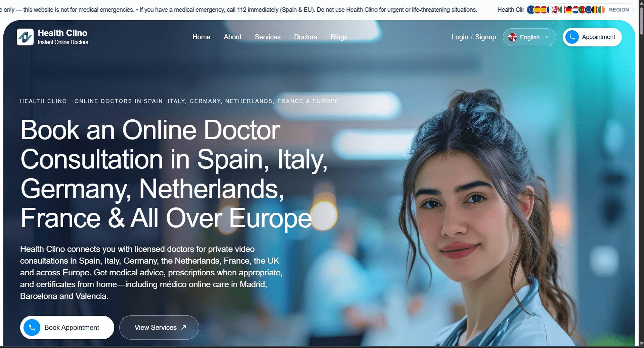Image resolution: width=644 pixels, height=348 pixels.
Task: Open the English language dropdown
Action: coord(529,37)
